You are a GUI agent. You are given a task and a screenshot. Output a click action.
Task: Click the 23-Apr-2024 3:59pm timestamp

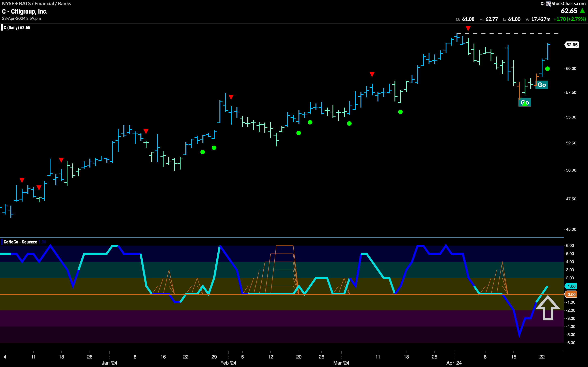point(21,18)
